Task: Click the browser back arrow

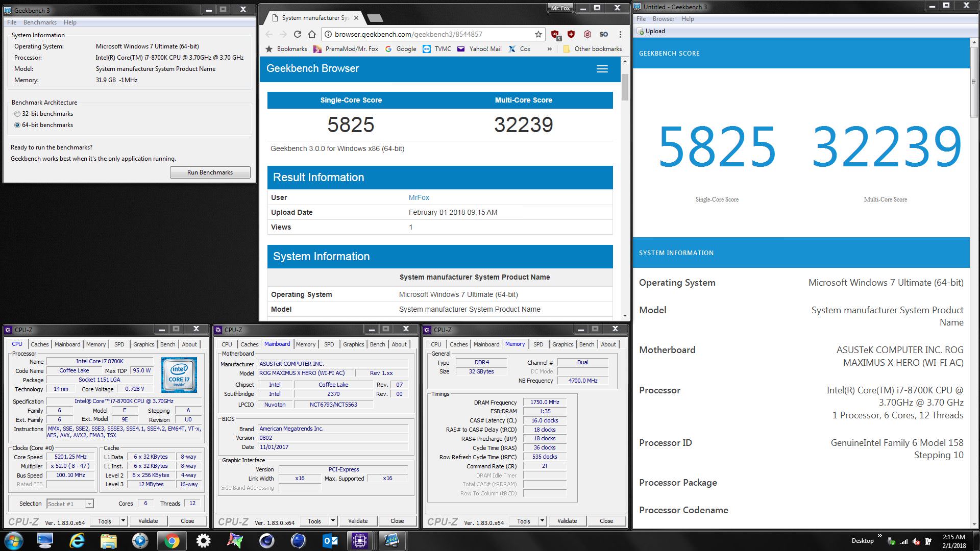Action: (269, 34)
